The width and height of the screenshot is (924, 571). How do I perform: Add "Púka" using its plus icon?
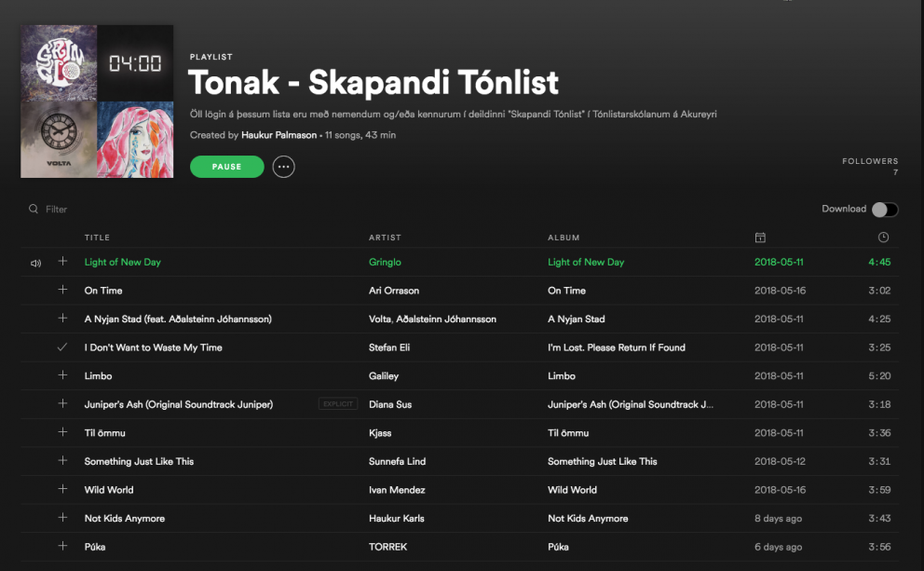click(62, 547)
